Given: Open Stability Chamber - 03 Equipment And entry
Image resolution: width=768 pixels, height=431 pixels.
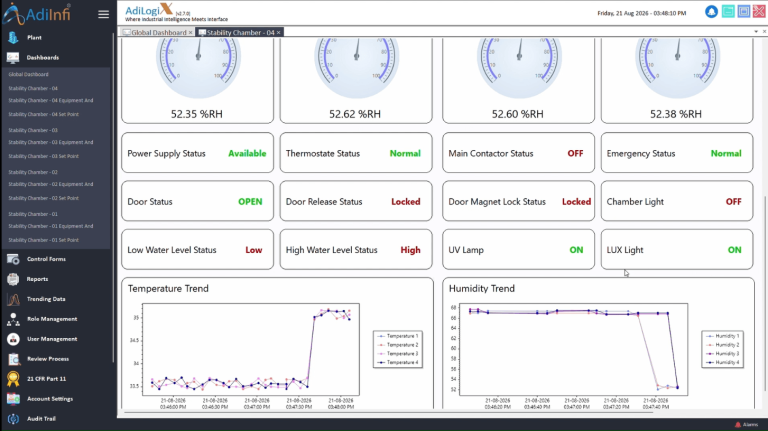Looking at the screenshot, I should pyautogui.click(x=50, y=142).
